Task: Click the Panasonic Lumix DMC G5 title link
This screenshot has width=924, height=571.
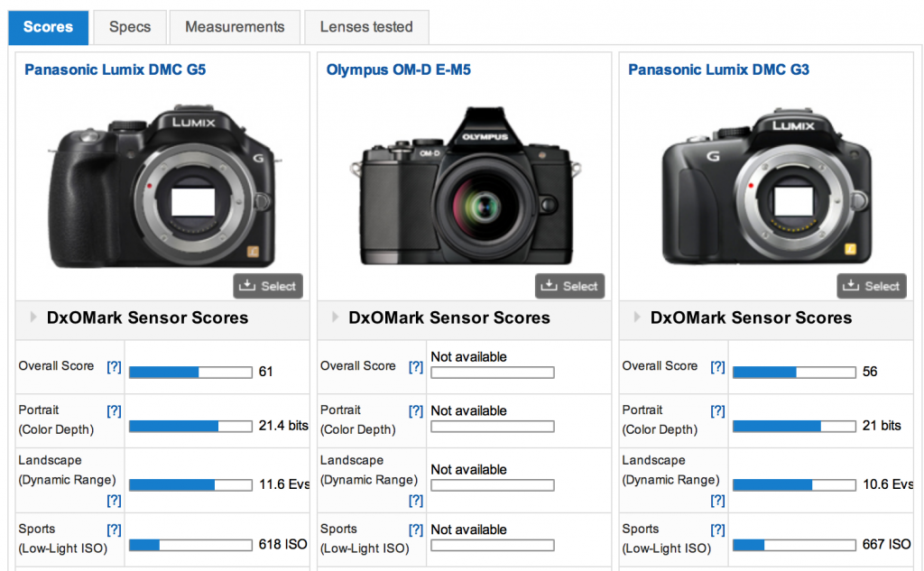Action: coord(115,69)
